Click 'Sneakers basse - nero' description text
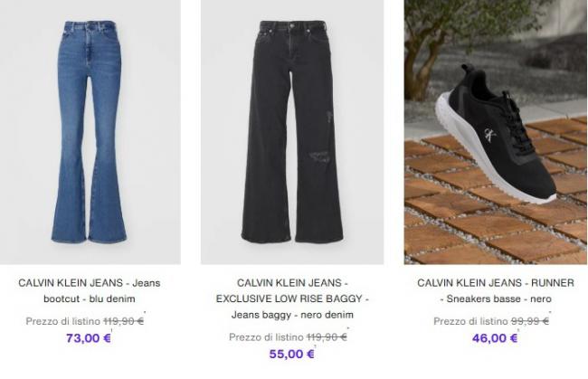 coord(496,298)
